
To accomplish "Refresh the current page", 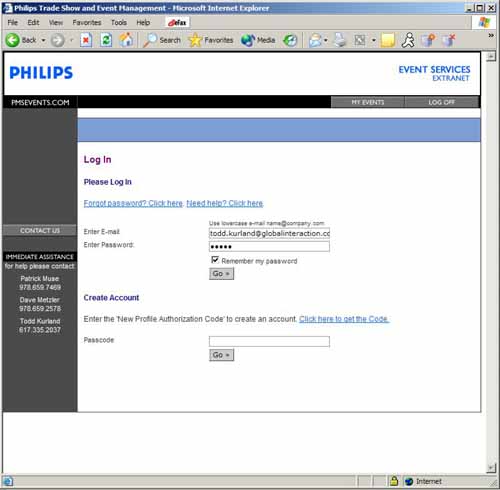I will pos(106,40).
